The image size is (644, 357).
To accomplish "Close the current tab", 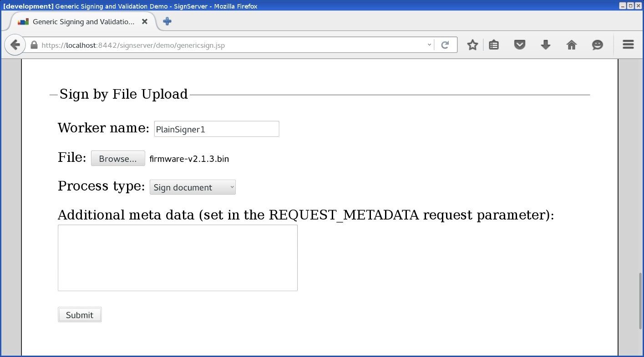I will tap(144, 21).
